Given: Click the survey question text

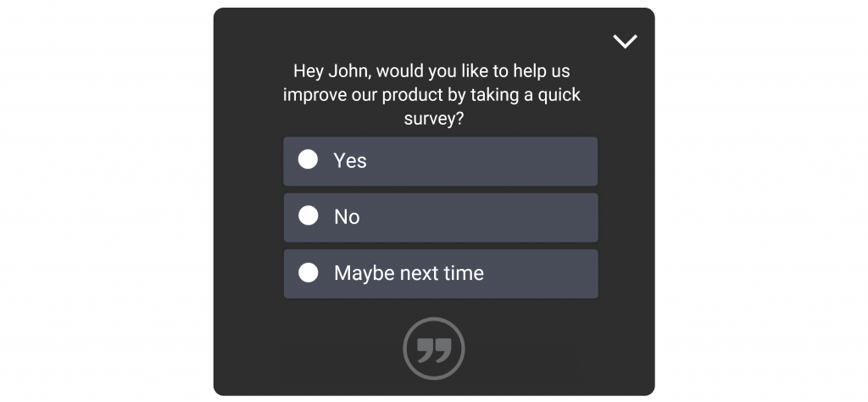Looking at the screenshot, I should pos(431,95).
